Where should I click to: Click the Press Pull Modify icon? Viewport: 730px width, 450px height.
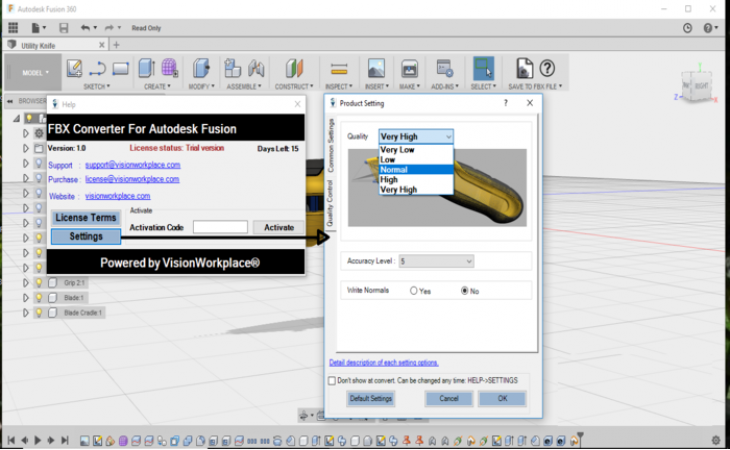tap(201, 68)
